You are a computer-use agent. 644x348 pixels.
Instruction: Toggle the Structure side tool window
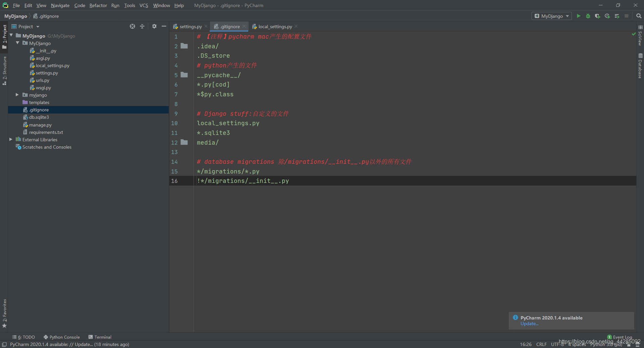tap(4, 70)
